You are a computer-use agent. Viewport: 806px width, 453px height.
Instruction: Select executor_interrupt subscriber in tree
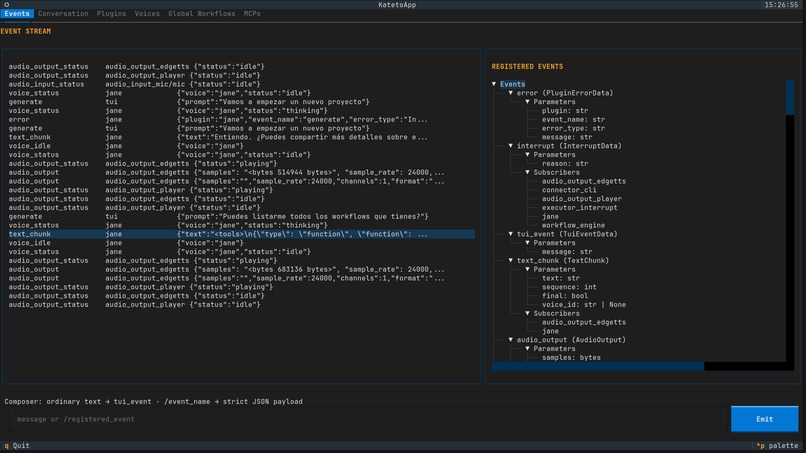pos(579,208)
